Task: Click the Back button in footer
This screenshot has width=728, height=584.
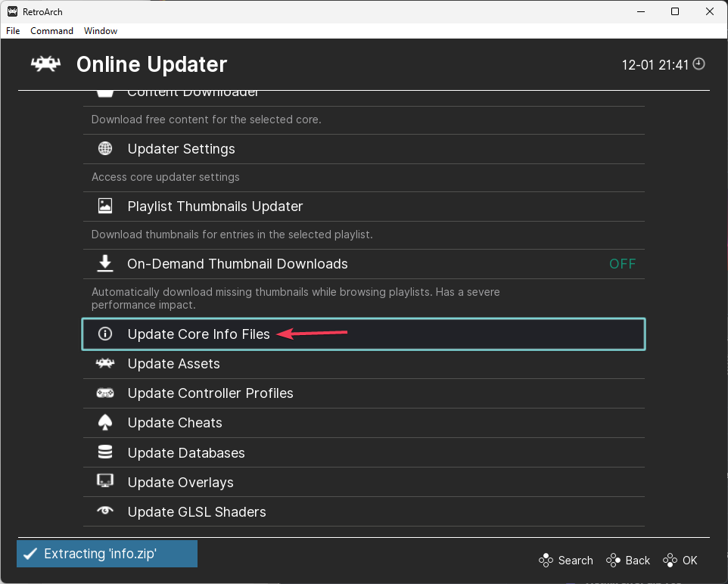Action: (628, 561)
